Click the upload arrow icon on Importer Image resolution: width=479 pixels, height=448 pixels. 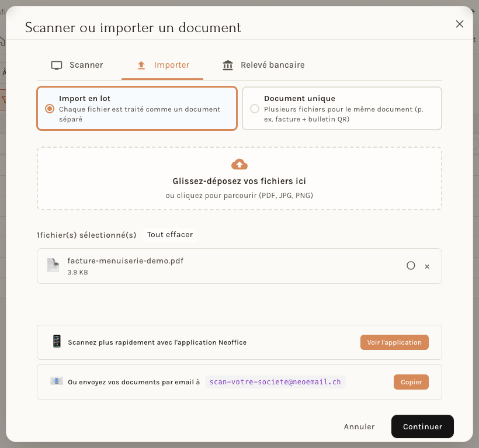141,65
